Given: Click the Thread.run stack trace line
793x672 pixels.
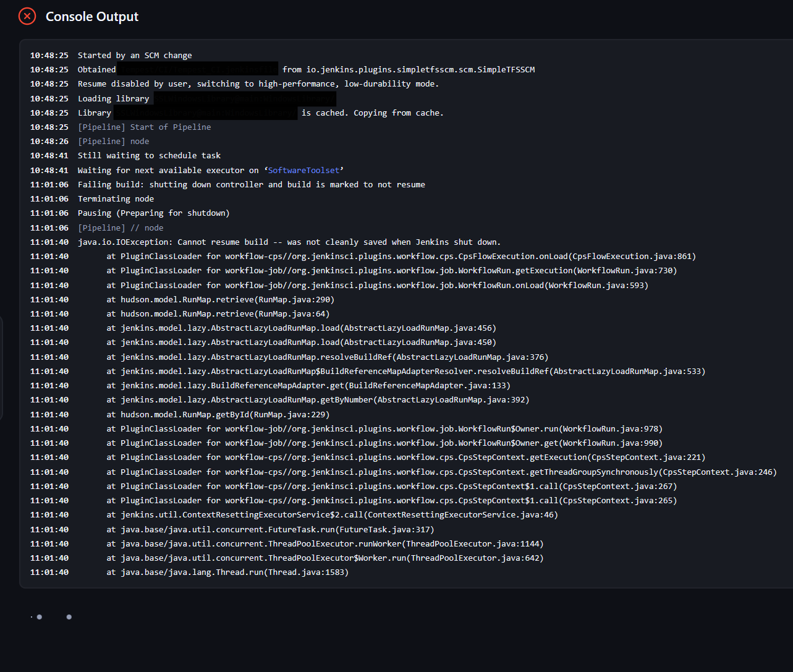Looking at the screenshot, I should click(x=227, y=572).
